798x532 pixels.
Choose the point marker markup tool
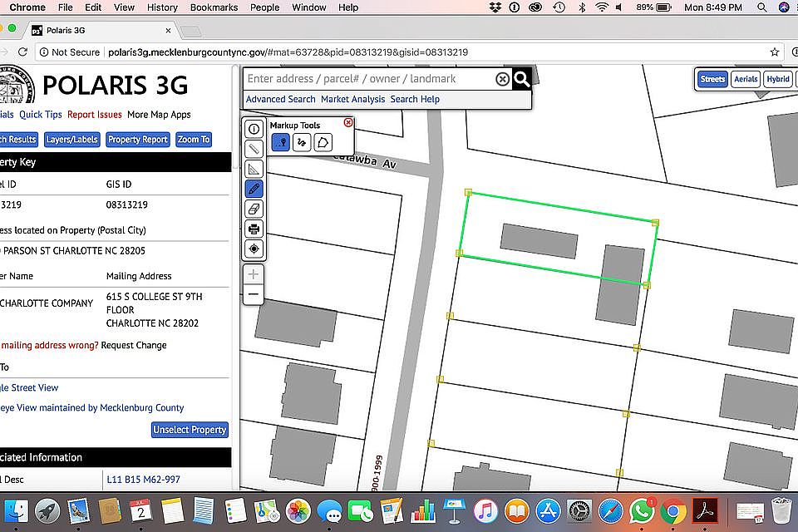coord(281,142)
